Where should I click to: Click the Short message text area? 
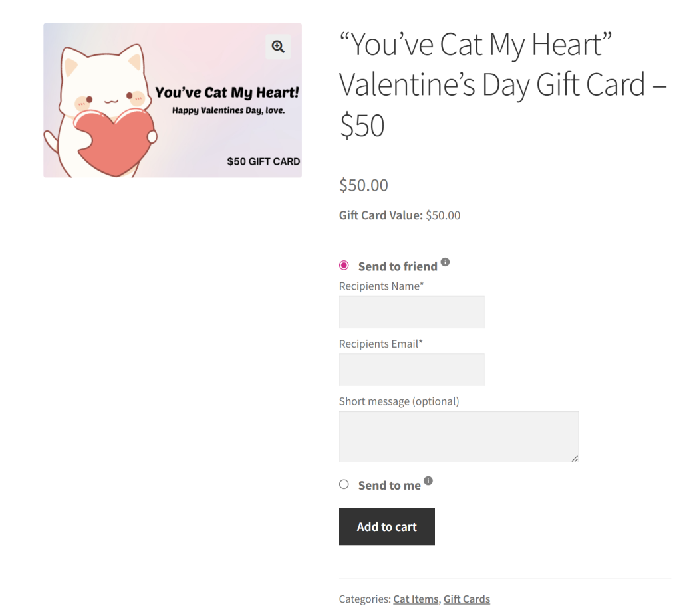pos(458,435)
